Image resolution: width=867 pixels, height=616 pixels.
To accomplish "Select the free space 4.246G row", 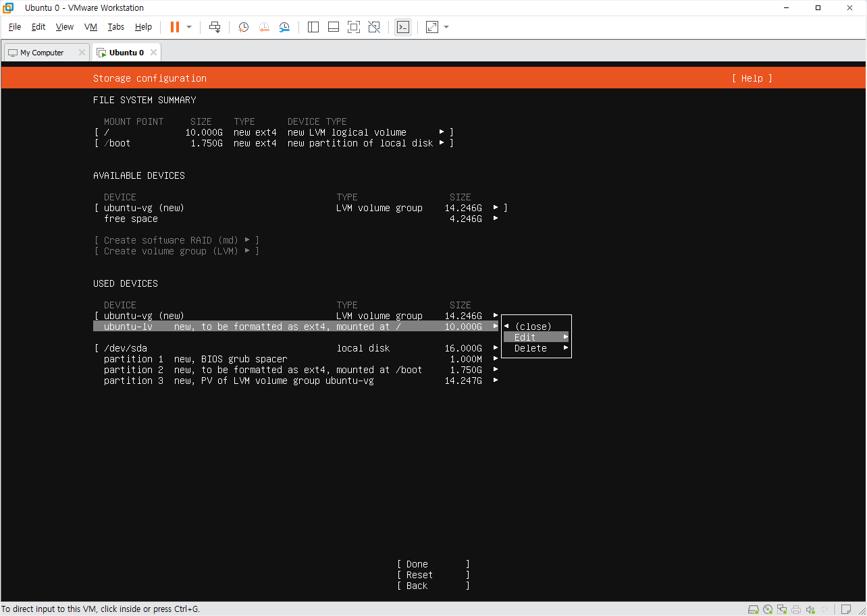I will click(300, 219).
